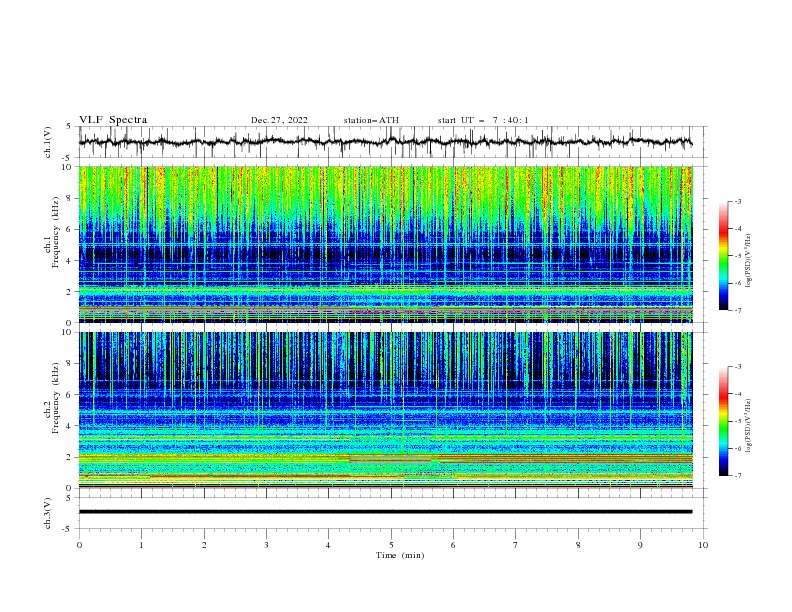
Task: Click the '-3' label on ch.1 colorbar
Action: (x=737, y=201)
